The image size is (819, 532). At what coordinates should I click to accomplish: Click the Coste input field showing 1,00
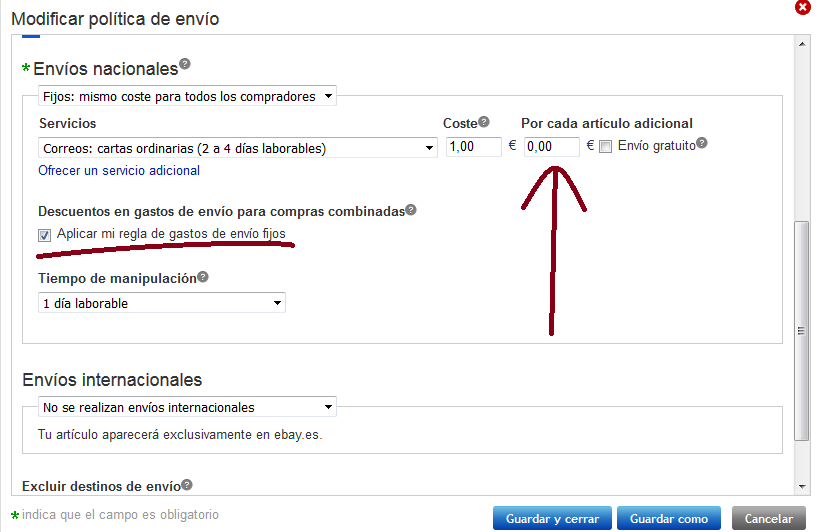point(473,147)
